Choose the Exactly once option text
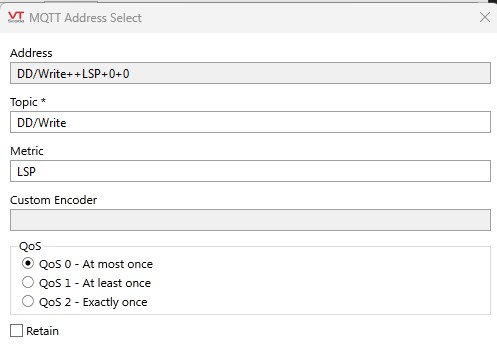Image resolution: width=497 pixels, height=360 pixels. pos(115,302)
